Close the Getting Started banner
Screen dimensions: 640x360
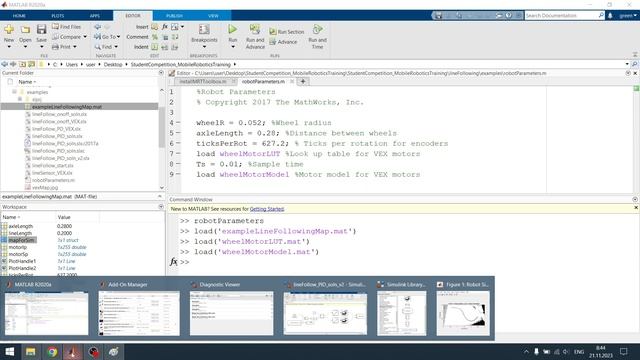point(636,208)
